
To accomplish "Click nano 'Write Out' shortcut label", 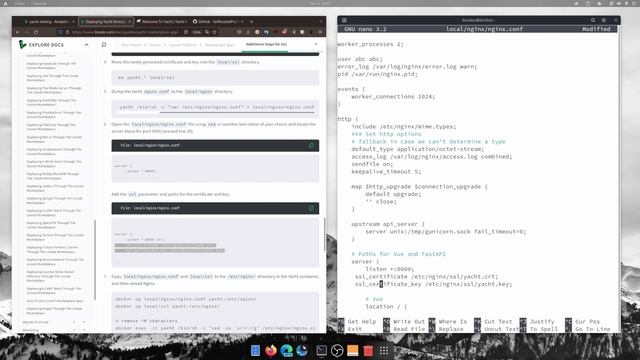I will tap(409, 322).
